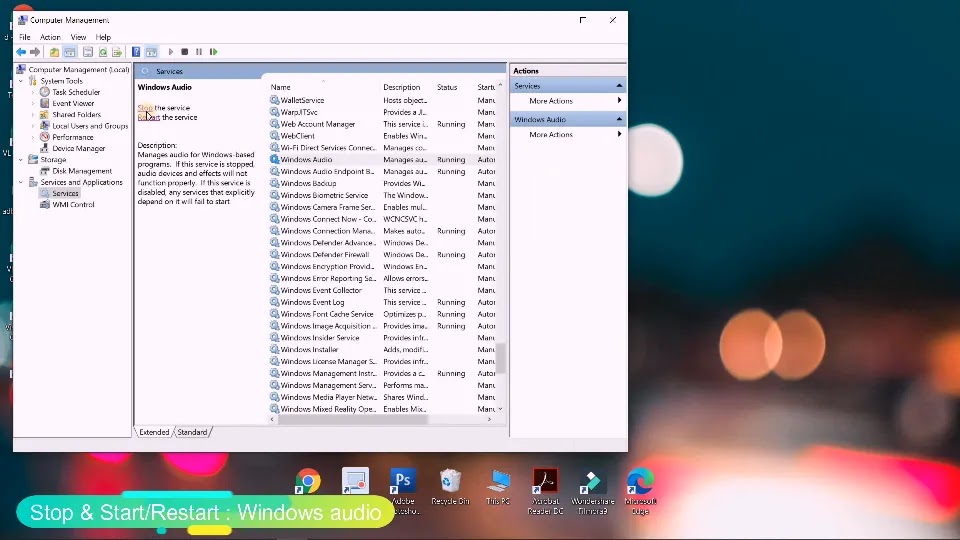Click the Back arrow in toolbar

(x=21, y=52)
